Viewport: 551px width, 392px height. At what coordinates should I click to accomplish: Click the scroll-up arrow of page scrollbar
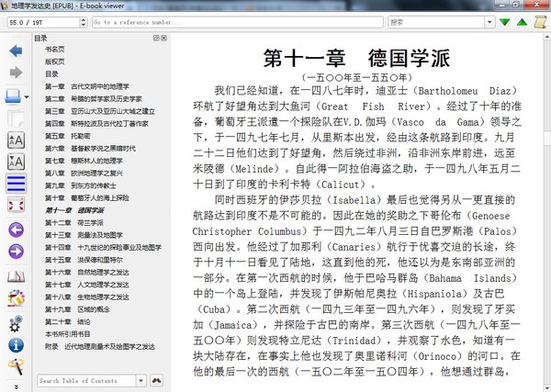pyautogui.click(x=547, y=36)
